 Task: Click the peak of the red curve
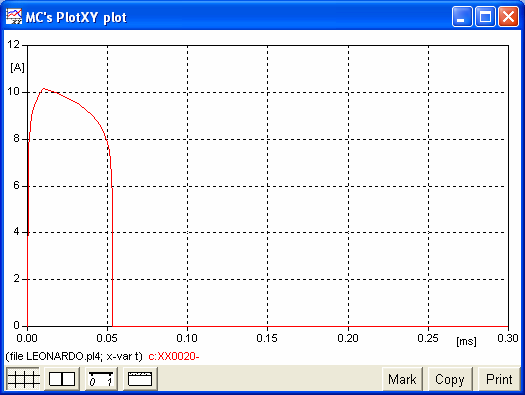point(44,89)
